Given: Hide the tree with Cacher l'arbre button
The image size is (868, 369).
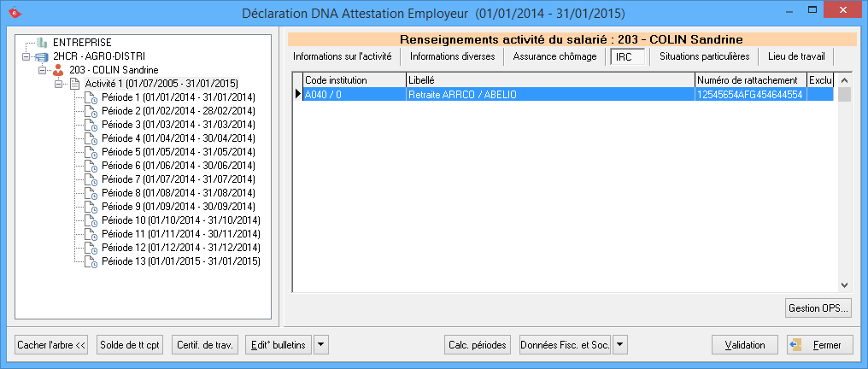Looking at the screenshot, I should pos(51,345).
